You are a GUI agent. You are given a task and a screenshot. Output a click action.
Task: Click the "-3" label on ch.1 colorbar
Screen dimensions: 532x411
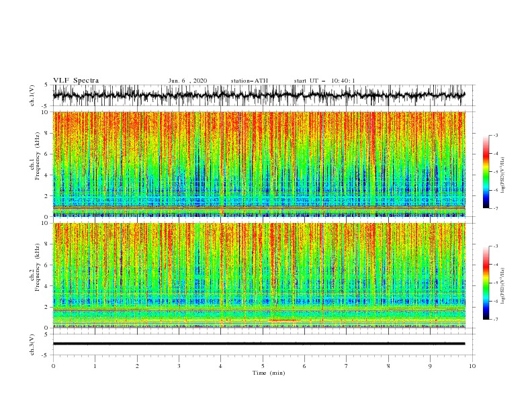(495, 135)
